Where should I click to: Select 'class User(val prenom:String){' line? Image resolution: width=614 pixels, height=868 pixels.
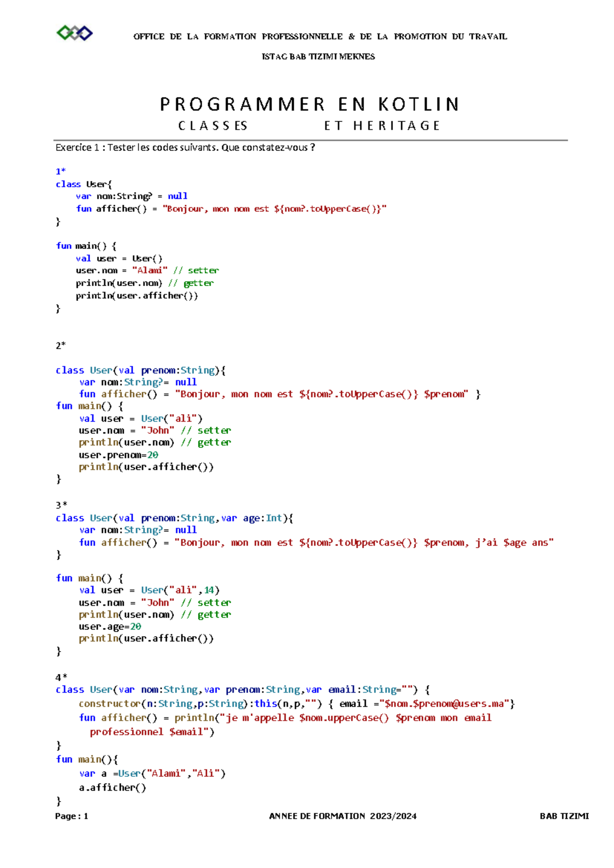(141, 370)
